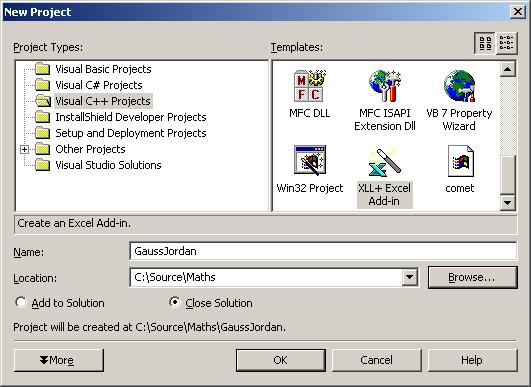Click the Cancel button
The image size is (531, 387).
point(377,360)
